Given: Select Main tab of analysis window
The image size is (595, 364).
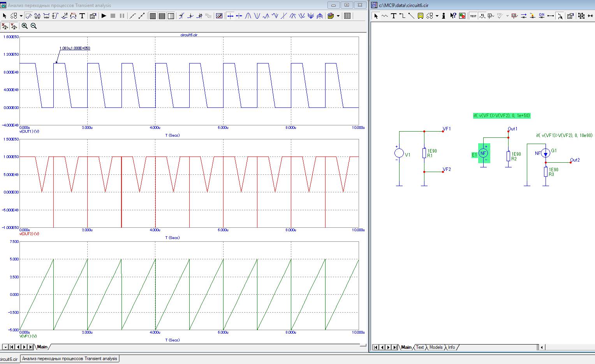Looking at the screenshot, I should point(42,347).
